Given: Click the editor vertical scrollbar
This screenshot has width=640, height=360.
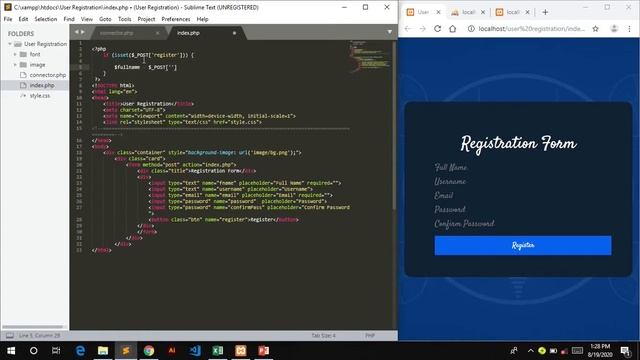Looking at the screenshot, I should 394,125.
